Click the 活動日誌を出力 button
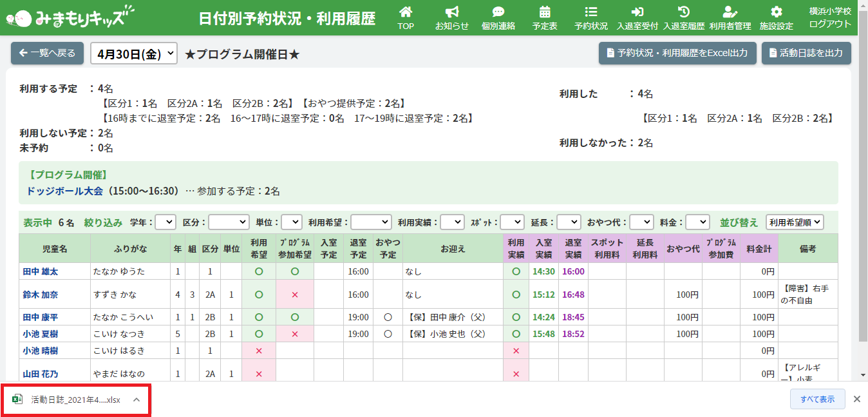The width and height of the screenshot is (868, 417). [x=806, y=53]
